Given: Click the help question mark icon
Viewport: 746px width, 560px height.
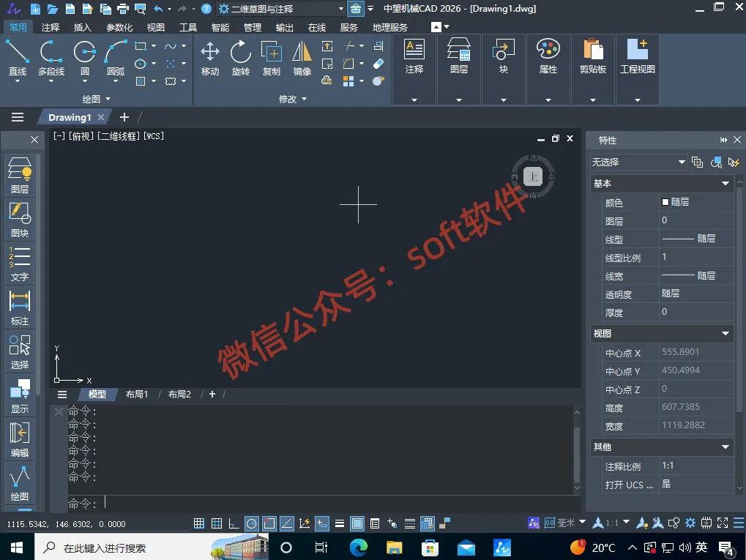Looking at the screenshot, I should click(x=206, y=9).
